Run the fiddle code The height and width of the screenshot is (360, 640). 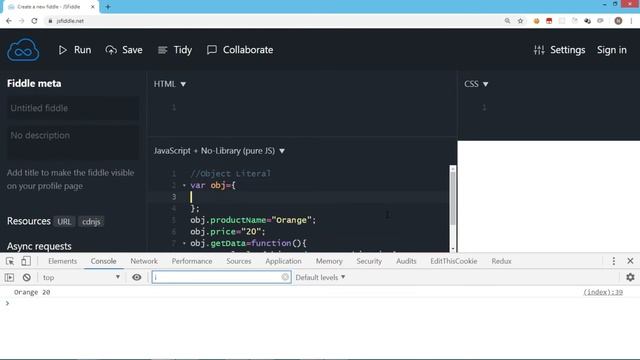click(75, 50)
